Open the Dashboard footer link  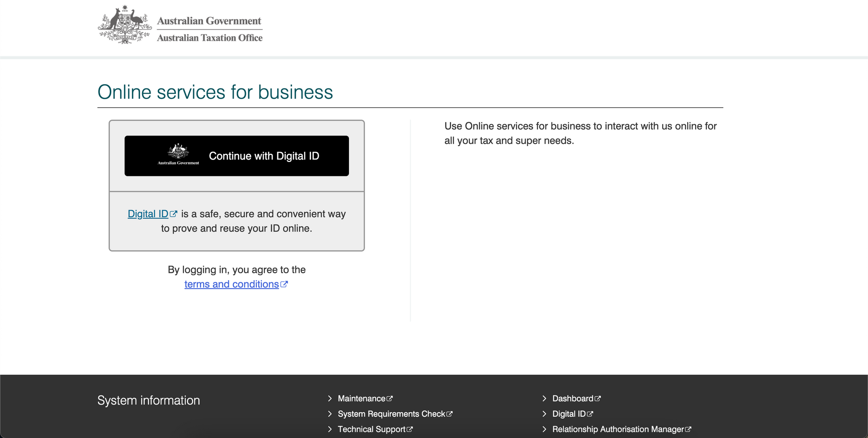pyautogui.click(x=572, y=399)
